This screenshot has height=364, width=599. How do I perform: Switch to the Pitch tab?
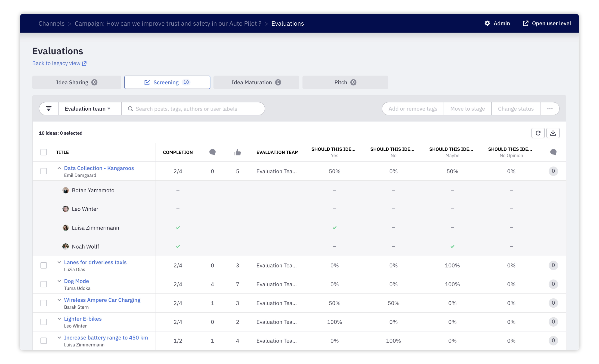click(x=345, y=82)
